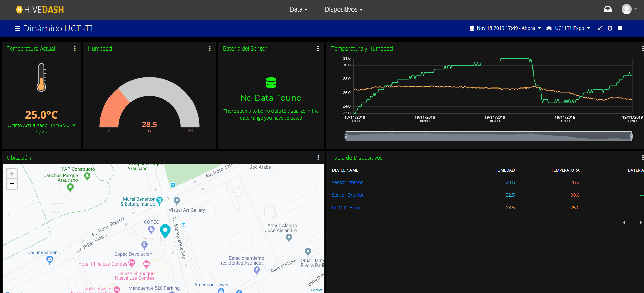Open the Sensor Exterior device link
This screenshot has height=293, width=644.
click(x=347, y=195)
